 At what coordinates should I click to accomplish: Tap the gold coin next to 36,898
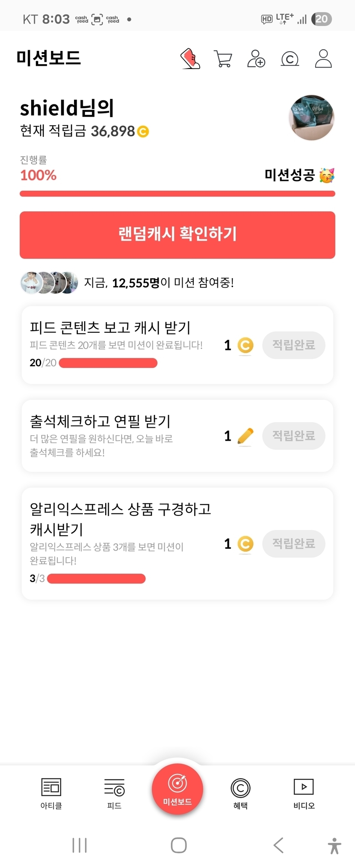click(143, 131)
